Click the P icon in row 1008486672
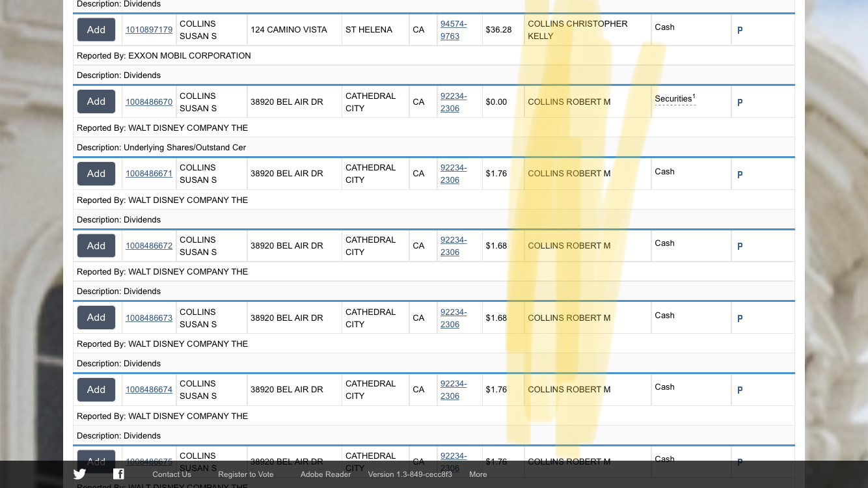Viewport: 868px width, 488px height. click(740, 247)
